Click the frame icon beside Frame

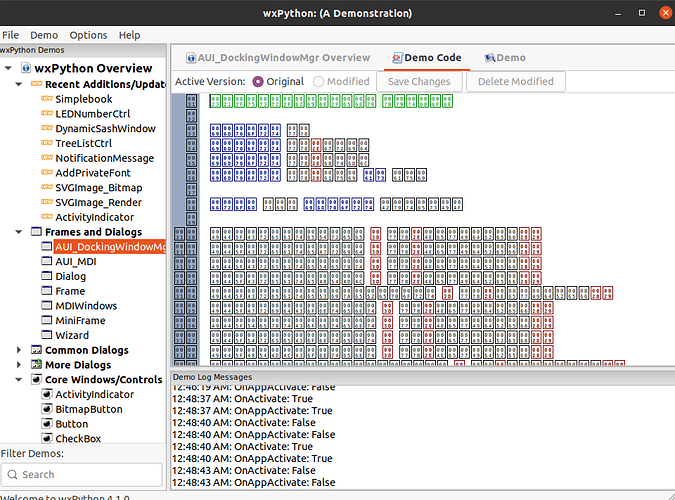pos(46,291)
